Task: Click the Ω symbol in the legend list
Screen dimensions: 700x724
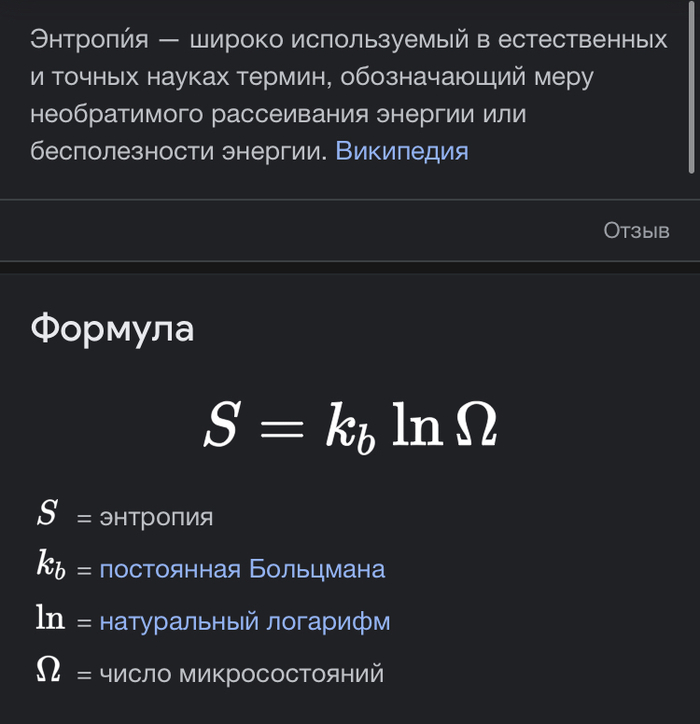Action: point(48,671)
